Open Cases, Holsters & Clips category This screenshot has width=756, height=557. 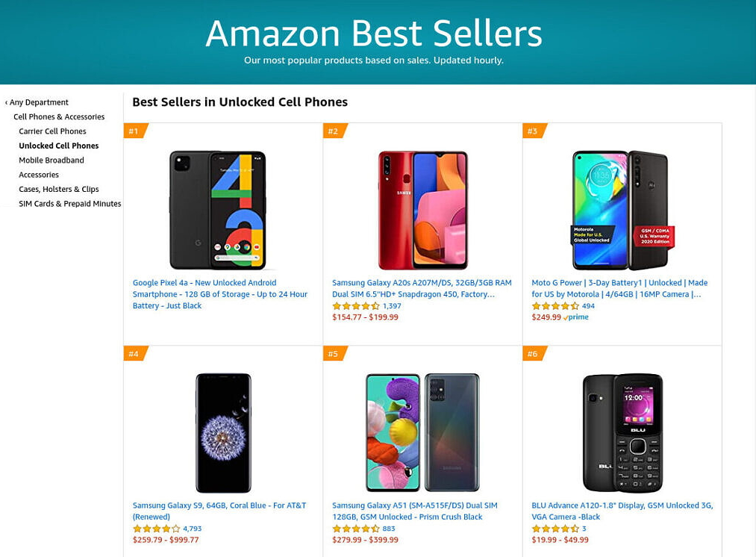coord(59,189)
